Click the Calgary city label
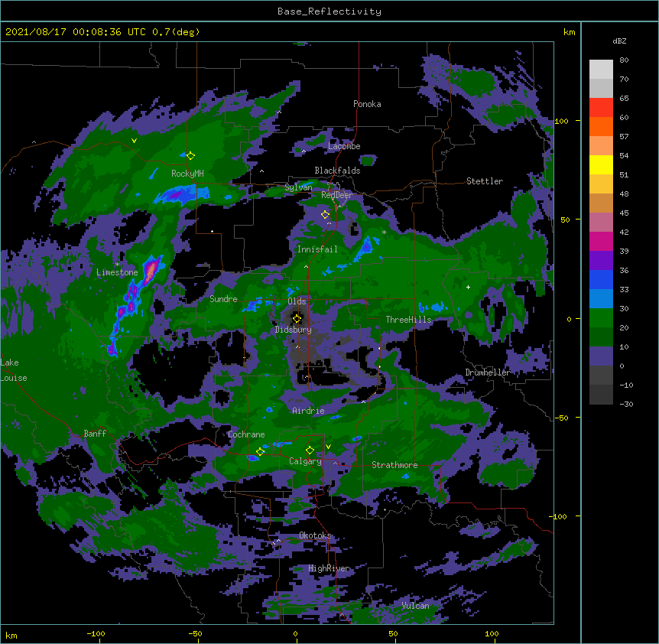Viewport: 659px width, 644px height. (305, 461)
